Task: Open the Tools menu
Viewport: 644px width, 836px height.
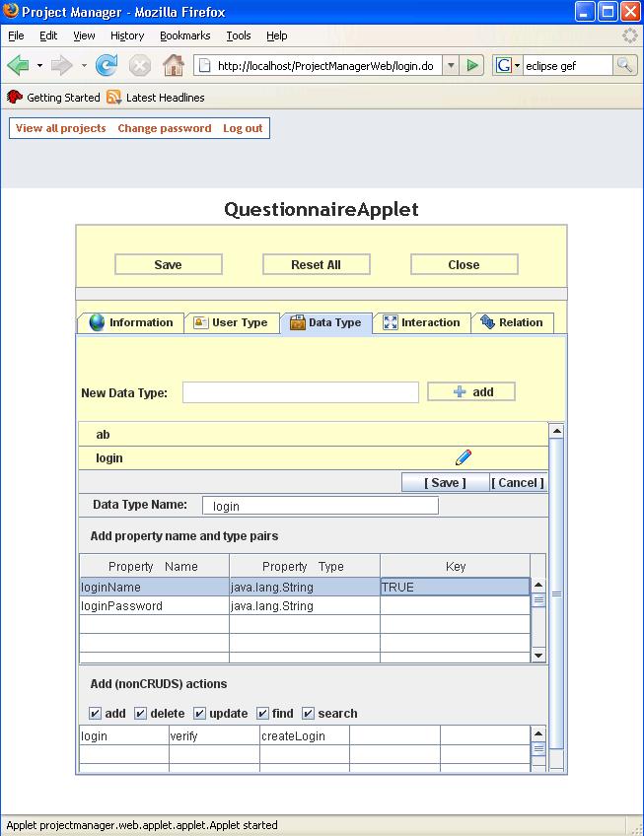Action: (x=239, y=35)
